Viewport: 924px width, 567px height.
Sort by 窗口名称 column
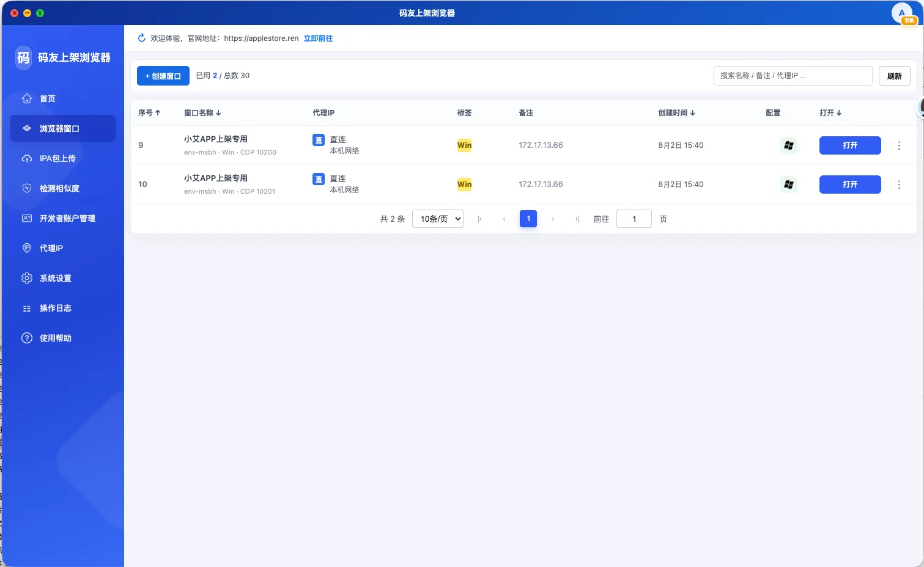point(202,113)
